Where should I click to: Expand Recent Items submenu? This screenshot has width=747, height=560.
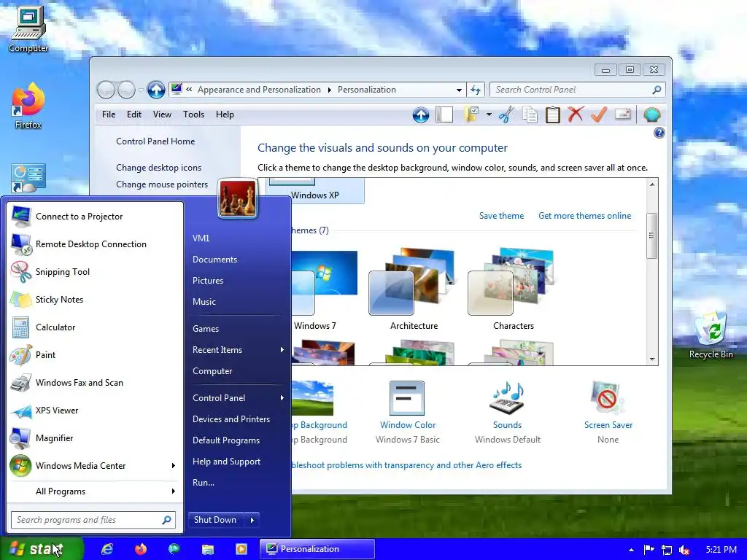239,350
